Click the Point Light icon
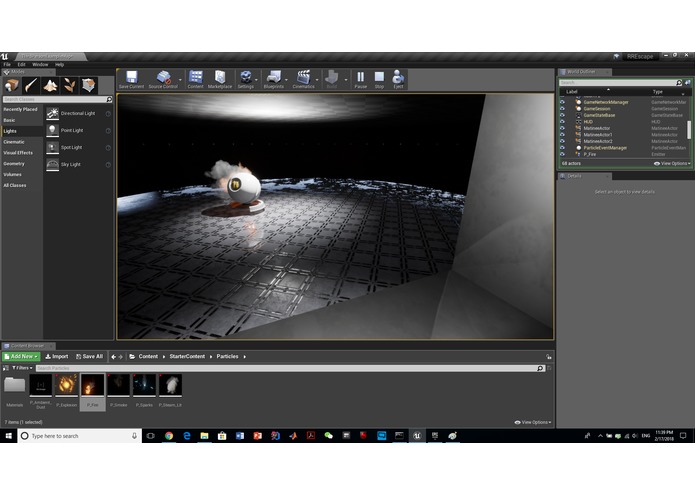Screen dimensions: 695x494 point(52,130)
